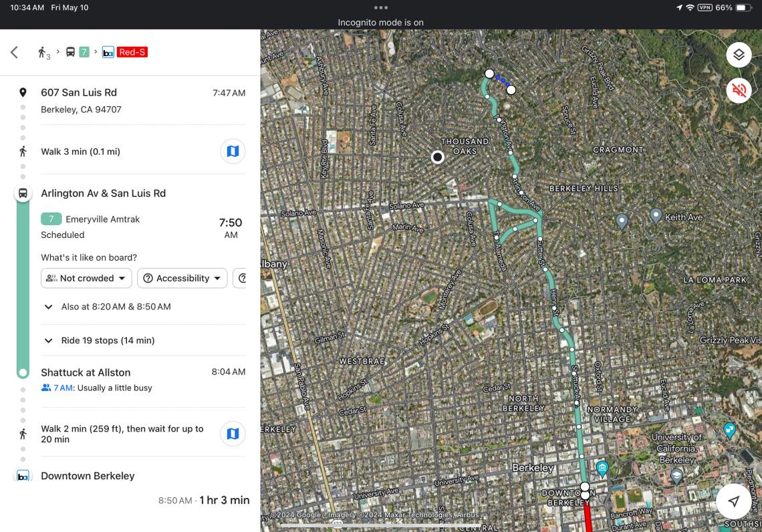
Task: Tap the battery indicator in status bar
Action: [743, 7]
